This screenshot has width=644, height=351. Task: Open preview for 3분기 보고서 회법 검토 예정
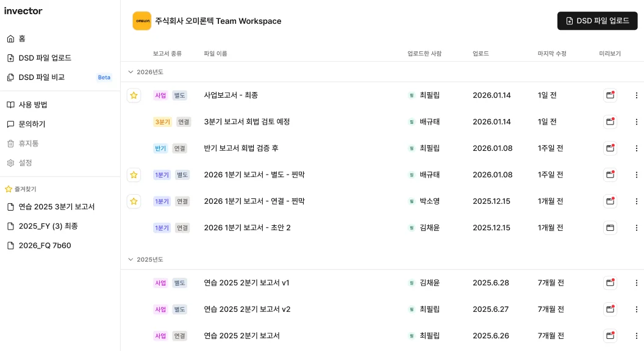click(x=610, y=122)
